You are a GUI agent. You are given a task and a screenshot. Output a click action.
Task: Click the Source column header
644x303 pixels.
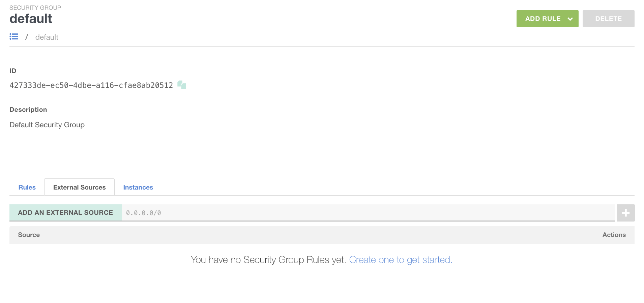pos(29,235)
